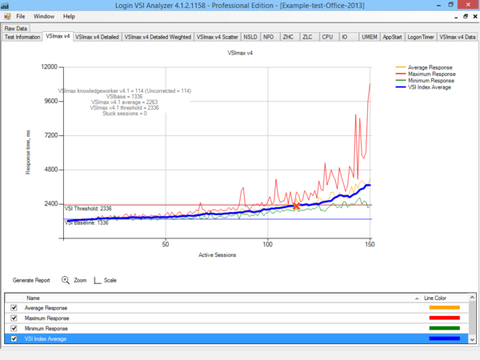This screenshot has height=360, width=480.
Task: Open the File menu
Action: tap(21, 16)
